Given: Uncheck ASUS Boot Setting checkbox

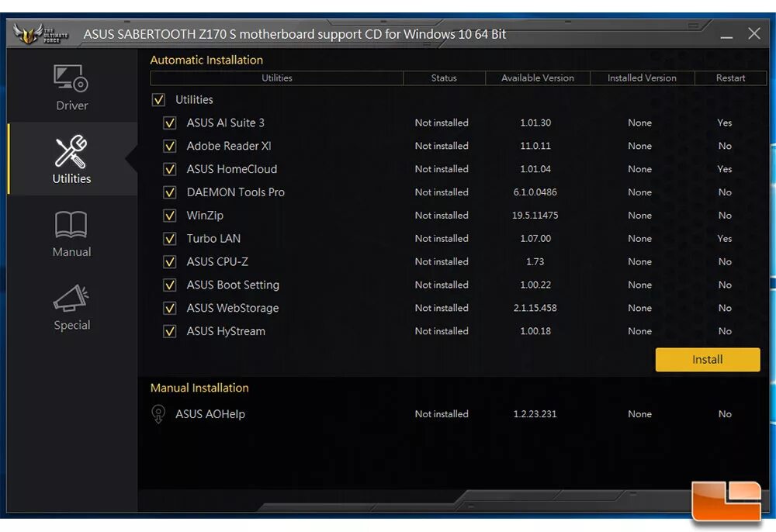Looking at the screenshot, I should pos(170,285).
